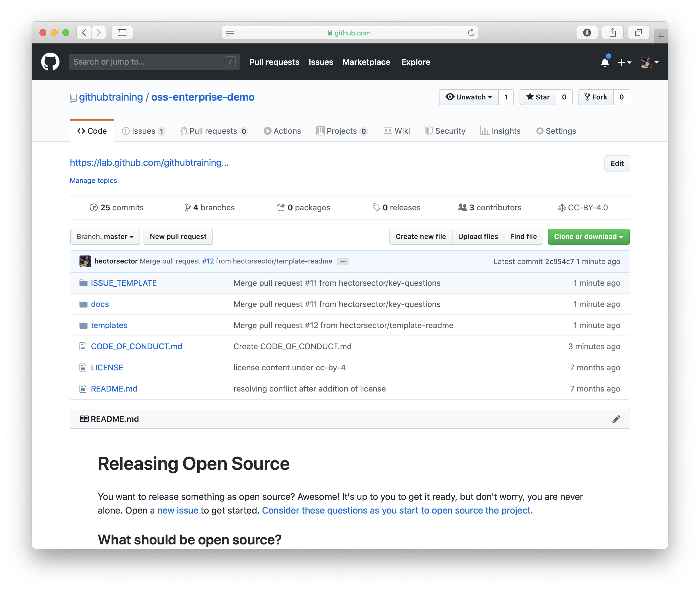Click Create new file
Viewport: 700px width, 591px height.
(x=421, y=237)
